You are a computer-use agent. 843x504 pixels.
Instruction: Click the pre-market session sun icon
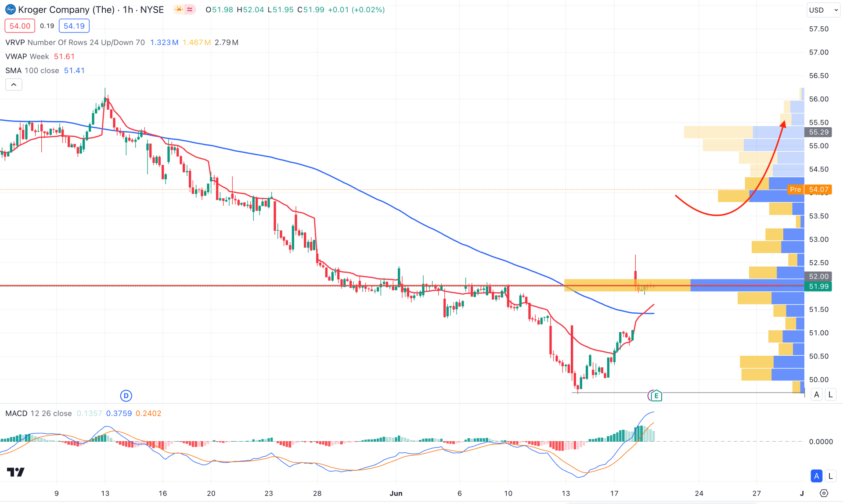(x=179, y=9)
